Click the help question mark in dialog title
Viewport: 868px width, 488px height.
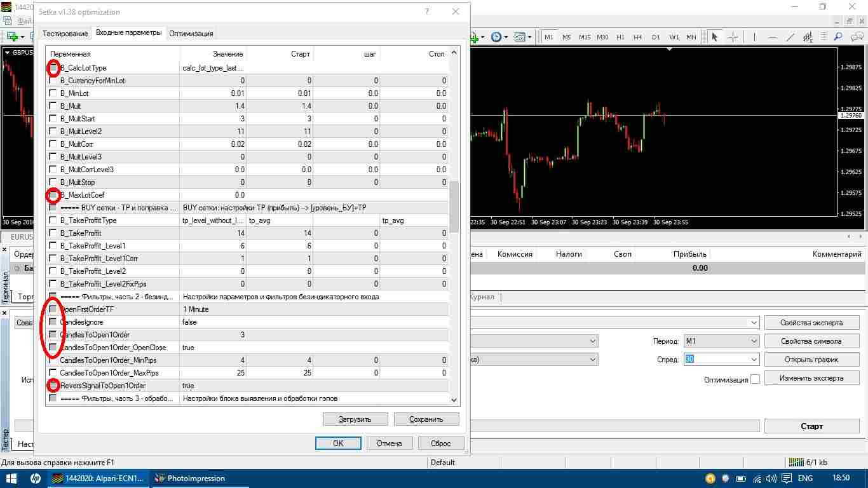426,11
